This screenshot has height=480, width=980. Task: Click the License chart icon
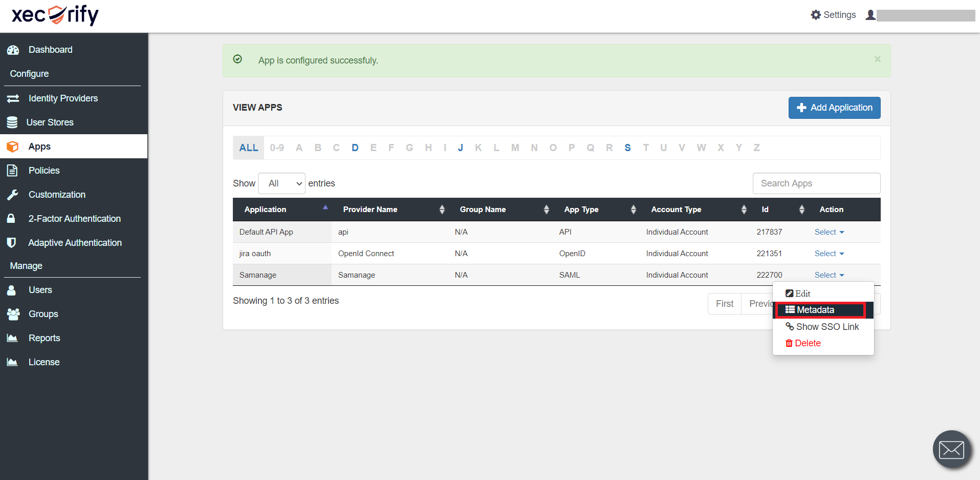pos(12,362)
